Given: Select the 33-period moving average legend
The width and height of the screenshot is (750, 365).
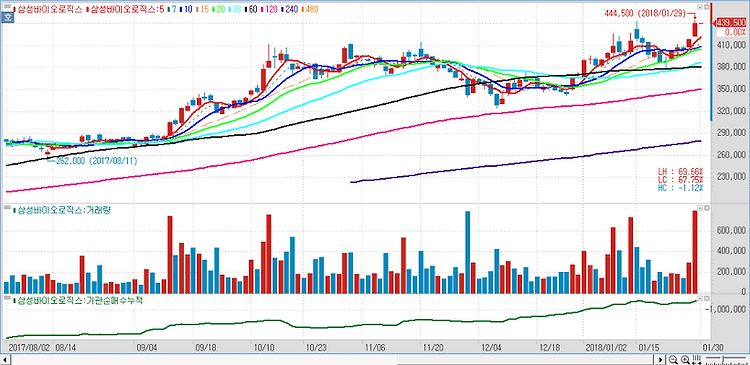Looking at the screenshot, I should [x=234, y=9].
